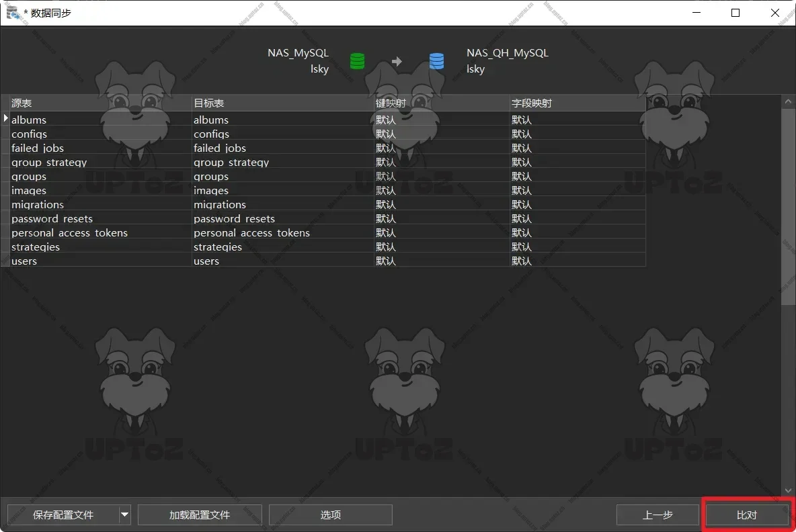Select source table albums

(101, 120)
